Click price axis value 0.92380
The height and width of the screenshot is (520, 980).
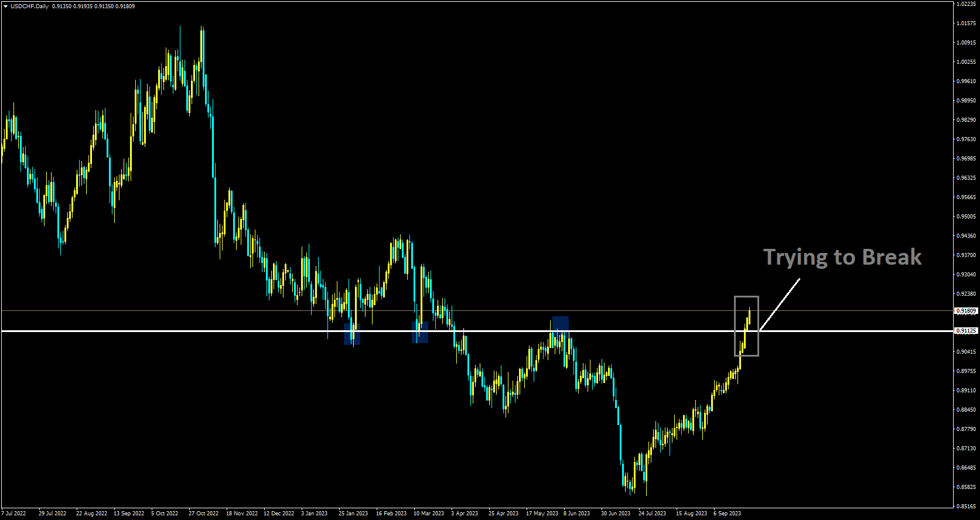[x=967, y=294]
